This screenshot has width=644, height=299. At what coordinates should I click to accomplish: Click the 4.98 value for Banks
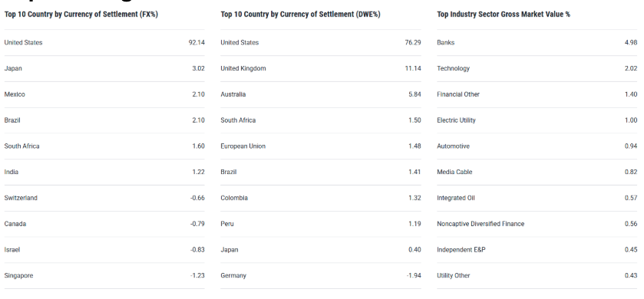point(631,43)
